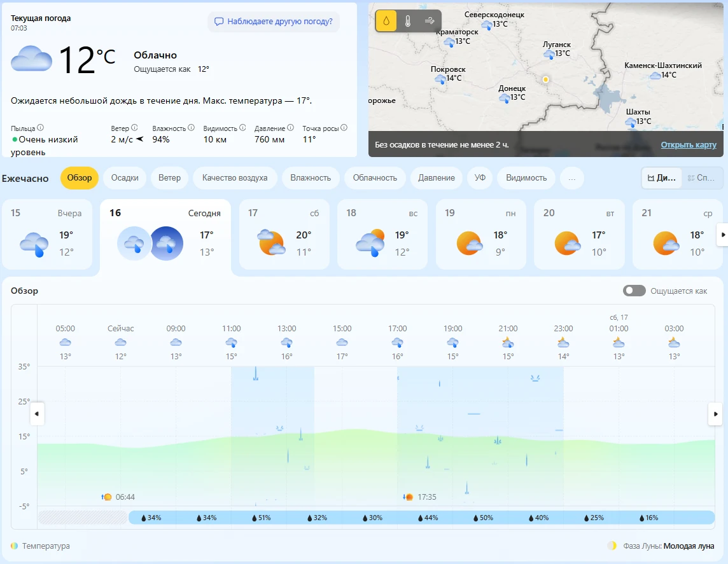Viewport: 728px width, 564px height.
Task: Advance hourly chart with right arrow
Action: [715, 414]
